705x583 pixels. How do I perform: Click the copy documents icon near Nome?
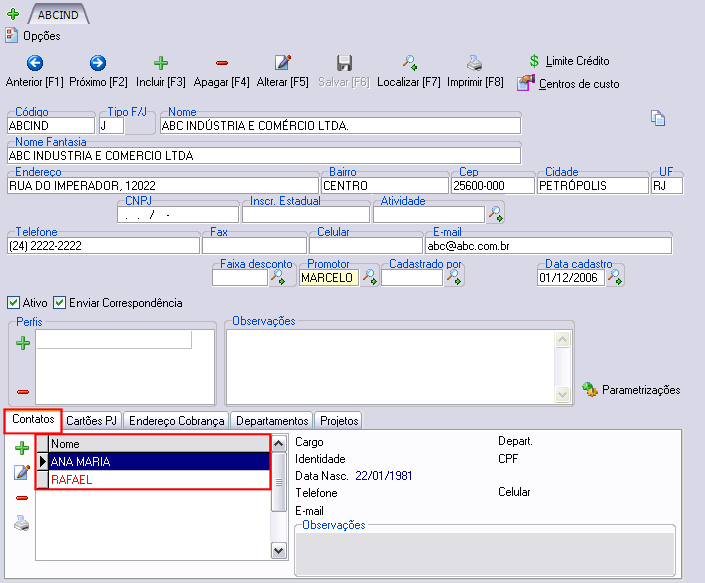click(658, 118)
